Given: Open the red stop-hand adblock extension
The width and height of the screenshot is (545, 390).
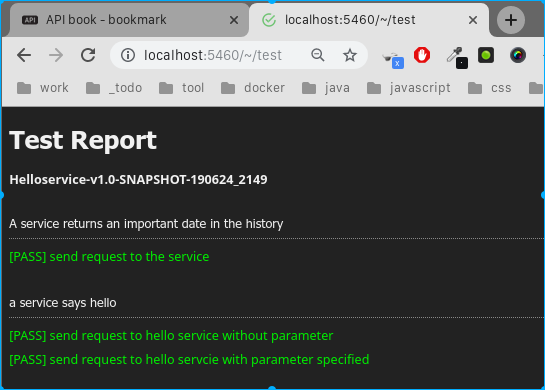Looking at the screenshot, I should [422, 55].
